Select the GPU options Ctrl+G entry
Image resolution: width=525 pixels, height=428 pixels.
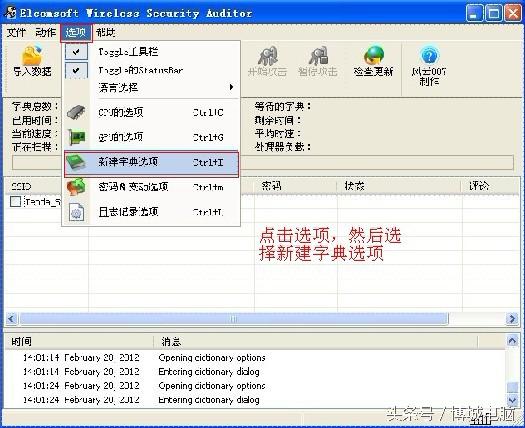tap(151, 137)
